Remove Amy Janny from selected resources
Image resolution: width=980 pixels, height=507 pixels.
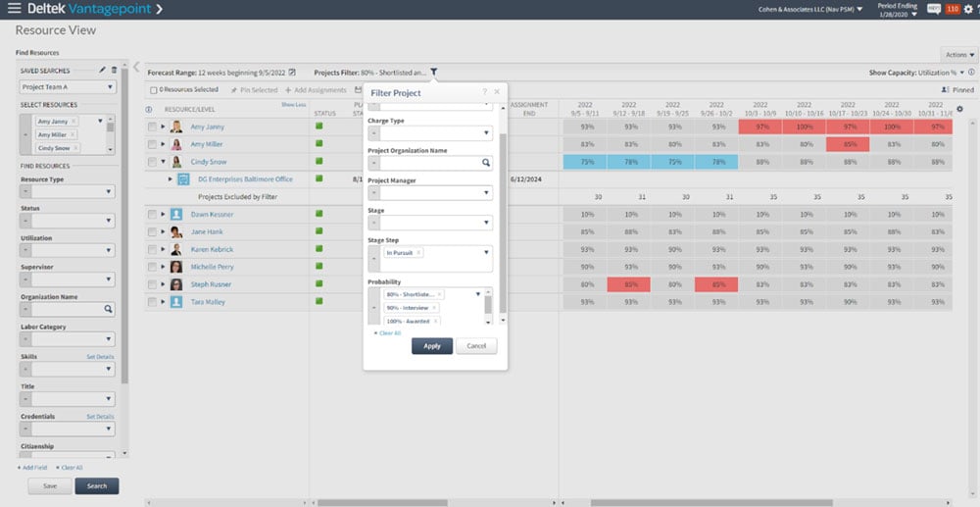pos(73,121)
